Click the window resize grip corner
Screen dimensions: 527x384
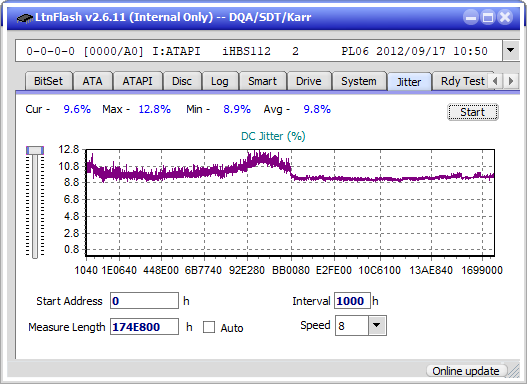(x=514, y=371)
